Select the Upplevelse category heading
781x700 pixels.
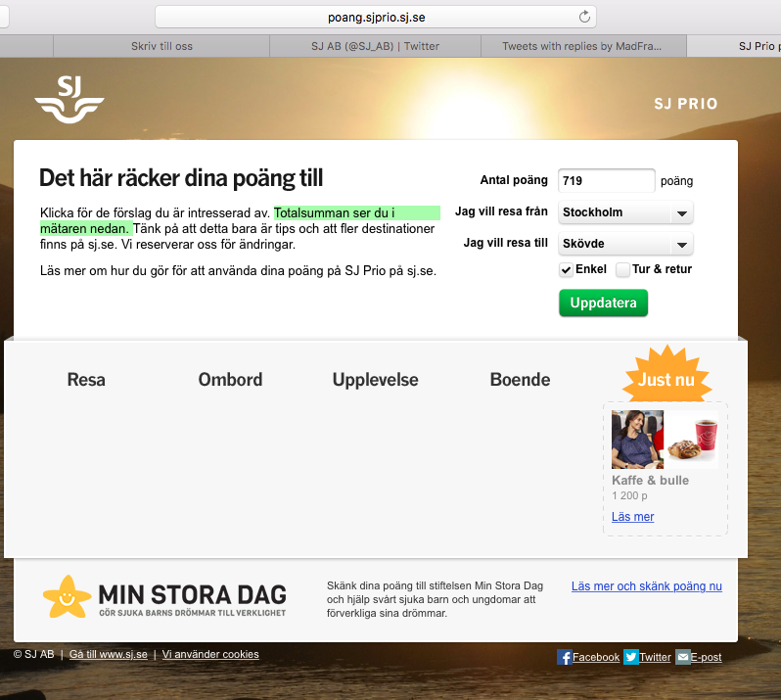376,380
